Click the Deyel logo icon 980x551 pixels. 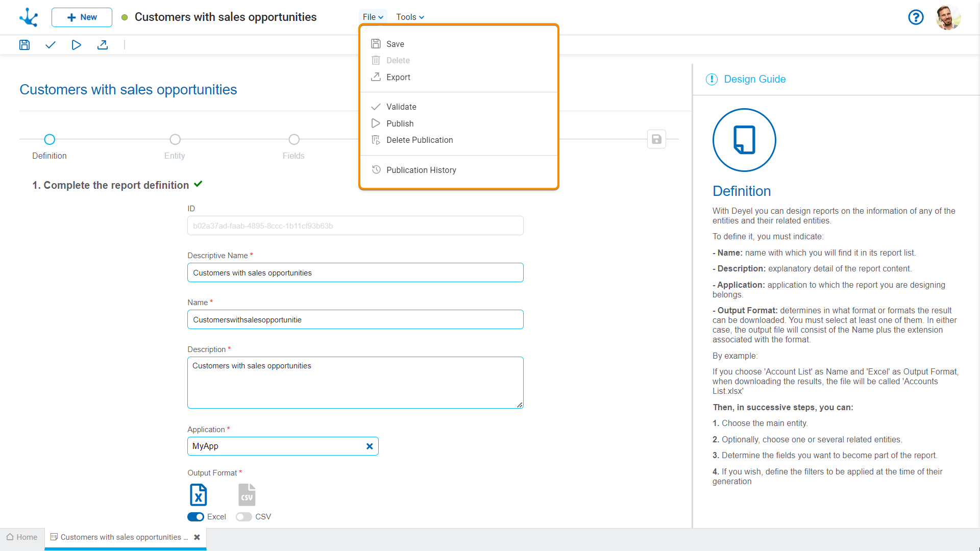point(29,17)
